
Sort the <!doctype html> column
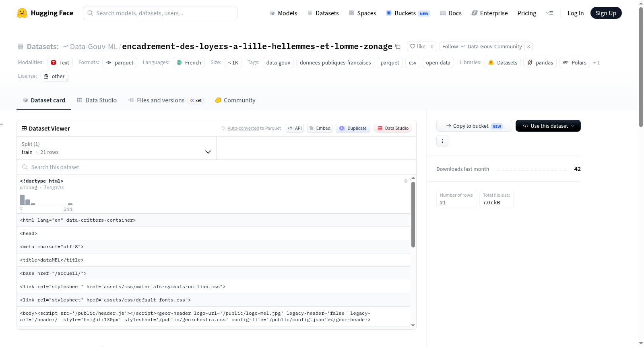(406, 181)
